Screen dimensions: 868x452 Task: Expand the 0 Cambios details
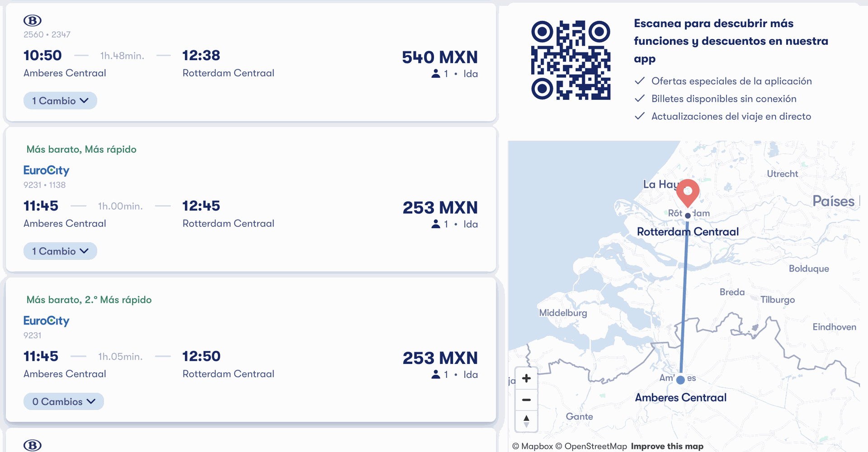(64, 402)
